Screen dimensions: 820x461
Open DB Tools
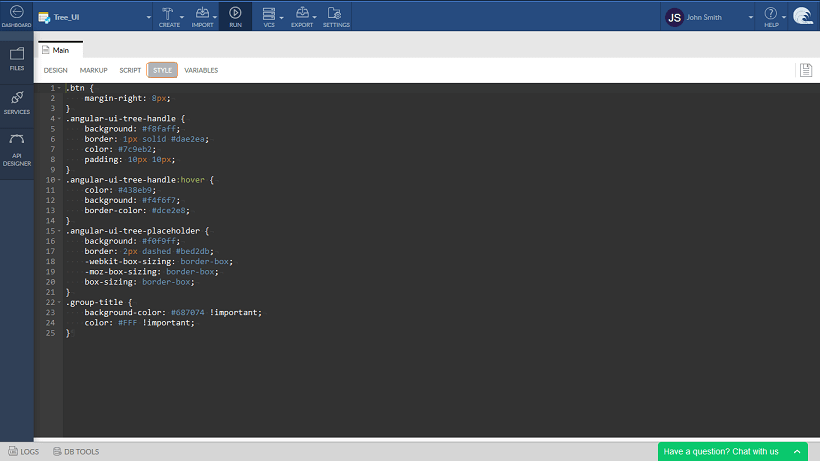point(75,451)
